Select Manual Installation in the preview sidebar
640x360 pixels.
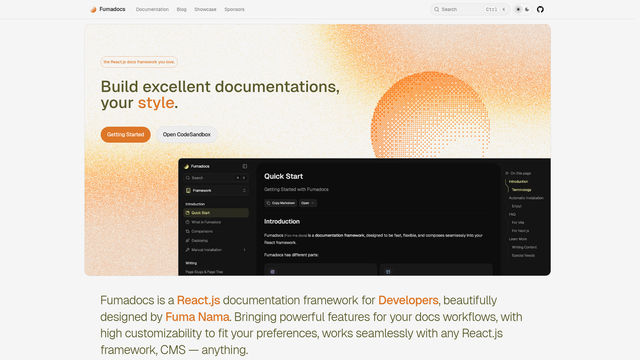pos(216,250)
